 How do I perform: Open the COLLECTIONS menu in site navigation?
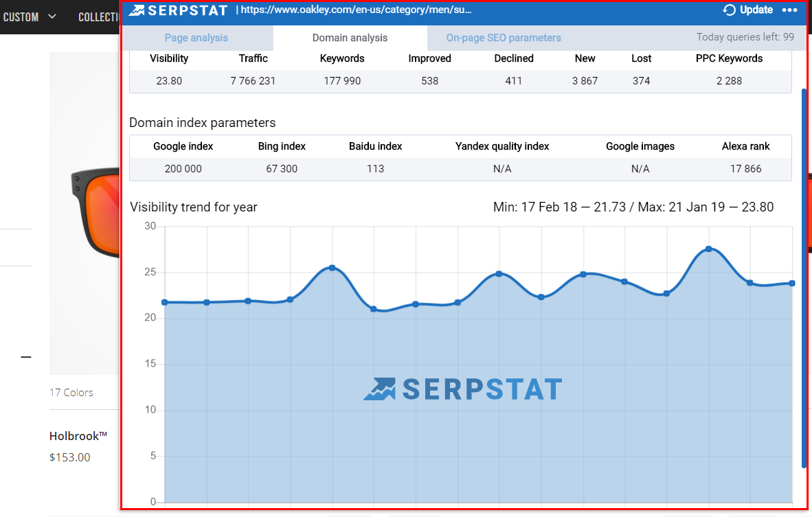[99, 16]
